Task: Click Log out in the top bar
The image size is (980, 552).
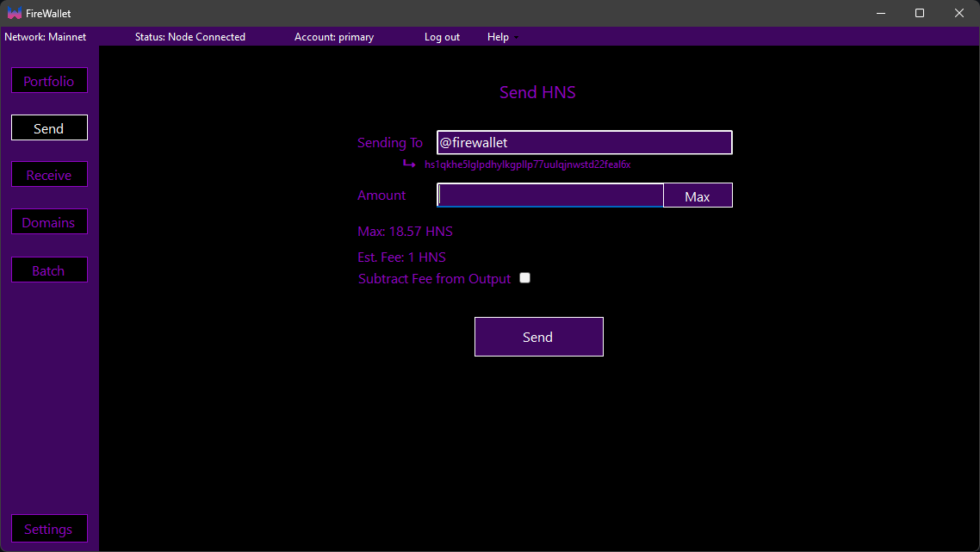Action: pyautogui.click(x=442, y=37)
